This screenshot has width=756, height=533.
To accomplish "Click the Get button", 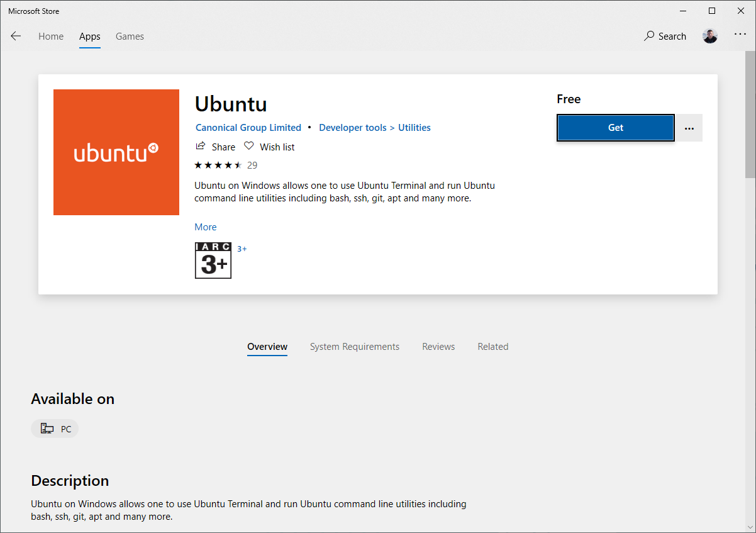I will pos(616,128).
